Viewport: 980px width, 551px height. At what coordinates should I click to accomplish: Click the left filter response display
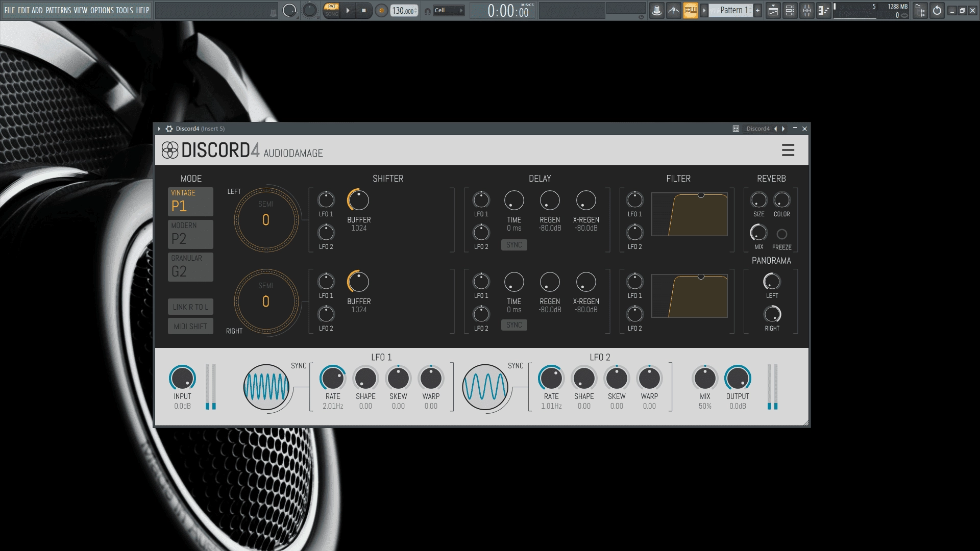tap(690, 214)
